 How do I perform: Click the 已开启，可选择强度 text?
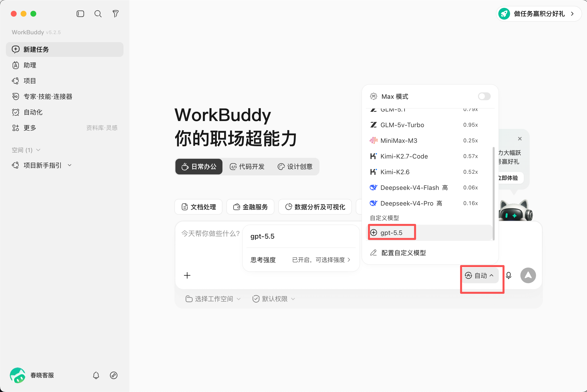pyautogui.click(x=318, y=260)
